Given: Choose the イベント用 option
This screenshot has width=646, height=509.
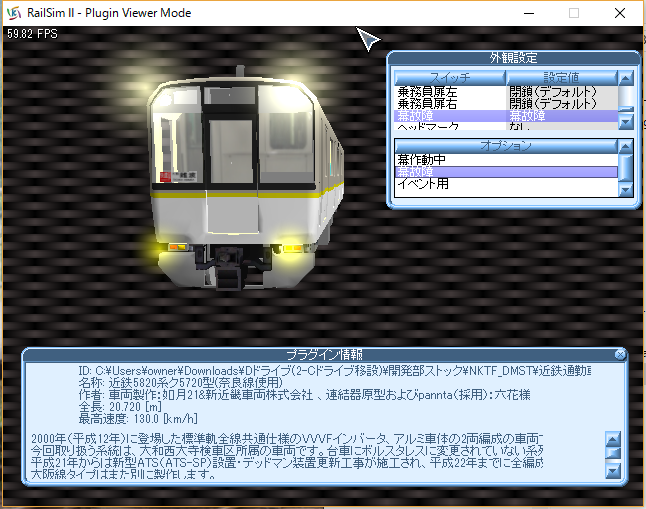Looking at the screenshot, I should pos(506,184).
